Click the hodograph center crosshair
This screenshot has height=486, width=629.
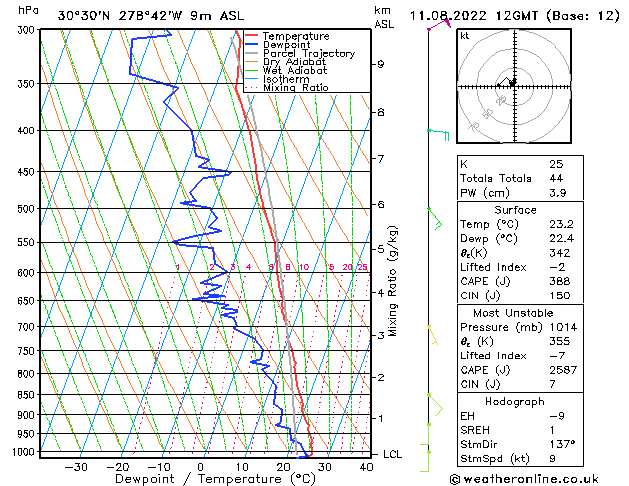click(x=515, y=86)
